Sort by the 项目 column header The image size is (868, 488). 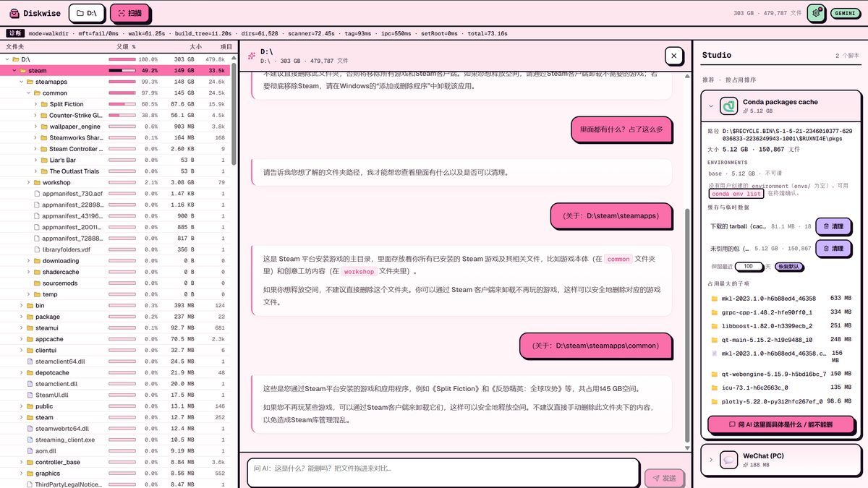point(226,46)
